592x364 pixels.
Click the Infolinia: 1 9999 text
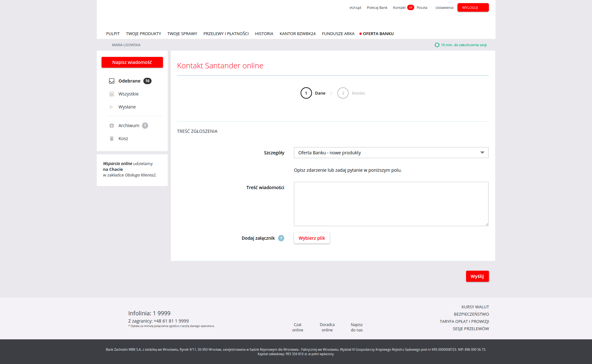[149, 313]
